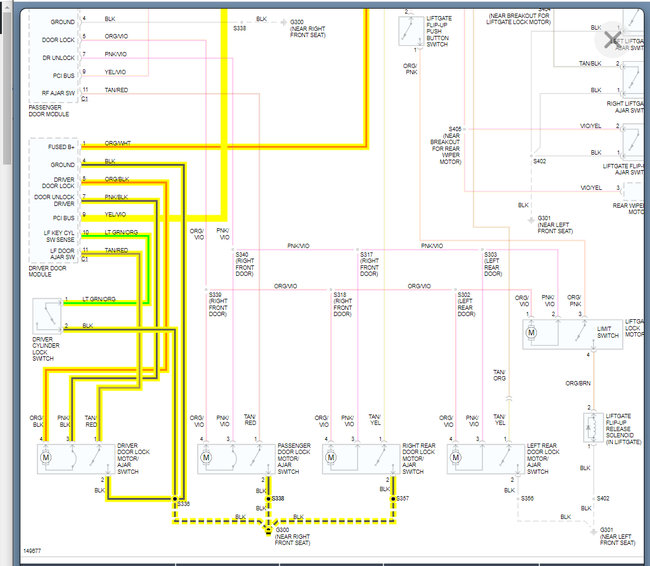Click the 'PNK/BLK' wire label at pin 7

click(x=116, y=197)
